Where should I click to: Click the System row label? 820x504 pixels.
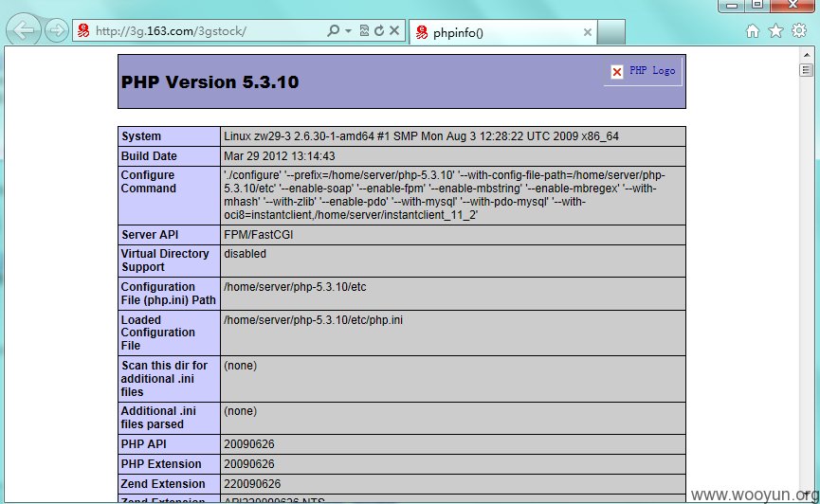pos(141,135)
